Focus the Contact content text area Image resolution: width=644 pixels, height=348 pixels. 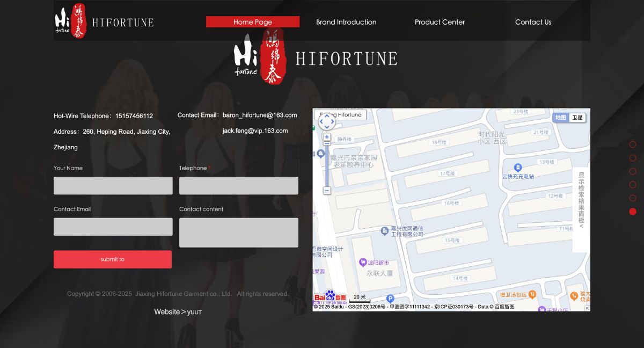click(x=239, y=233)
